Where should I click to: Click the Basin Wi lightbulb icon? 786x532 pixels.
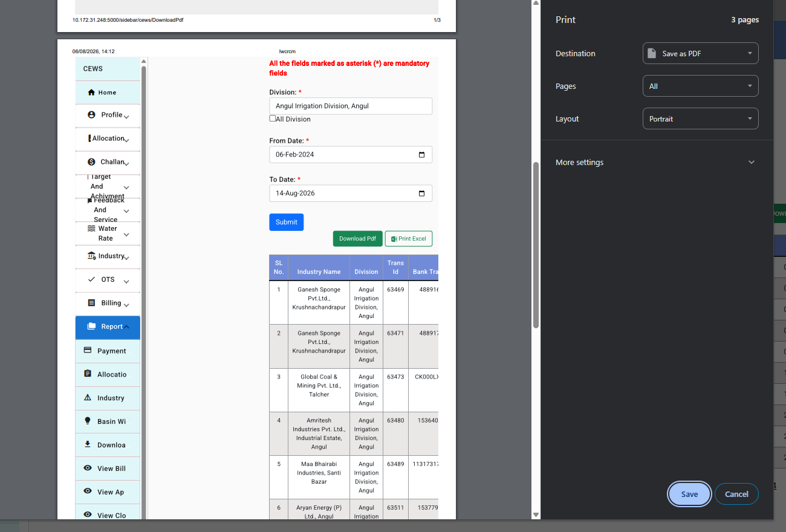[87, 421]
